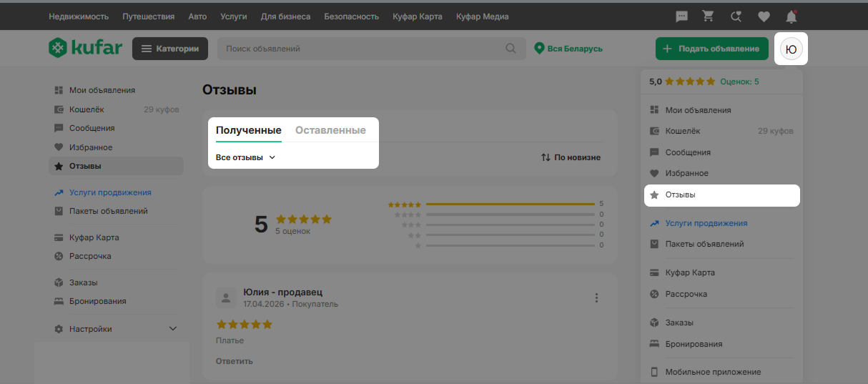Click Пакеты объявлений icon in left sidebar
Image resolution: width=868 pixels, height=384 pixels.
[59, 211]
